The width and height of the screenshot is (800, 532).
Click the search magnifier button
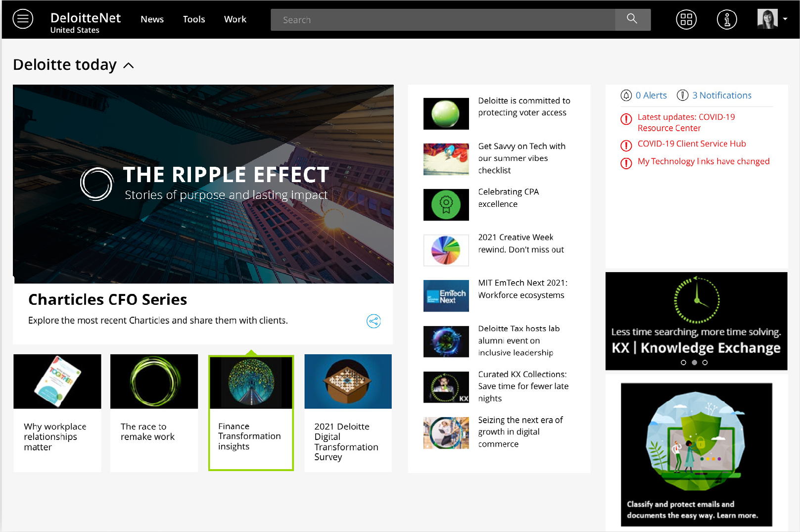coord(632,19)
